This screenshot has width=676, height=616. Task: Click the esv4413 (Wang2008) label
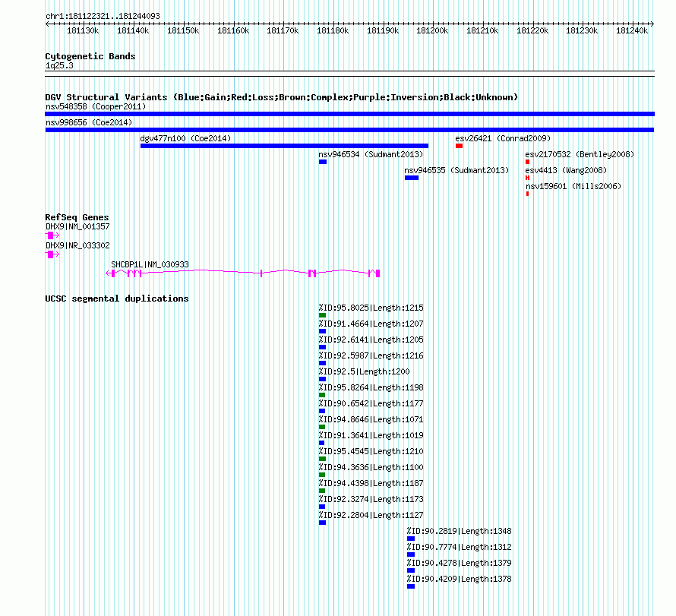(566, 170)
